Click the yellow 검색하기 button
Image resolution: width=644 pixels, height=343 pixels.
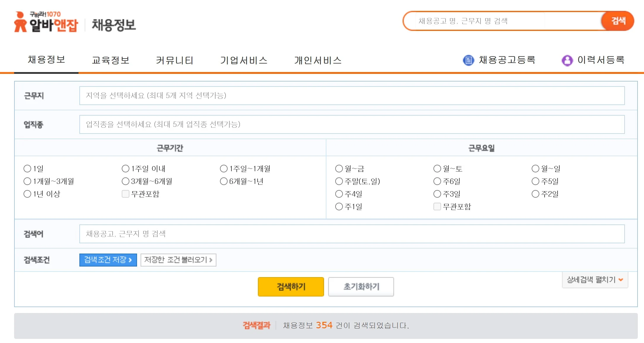[291, 287]
